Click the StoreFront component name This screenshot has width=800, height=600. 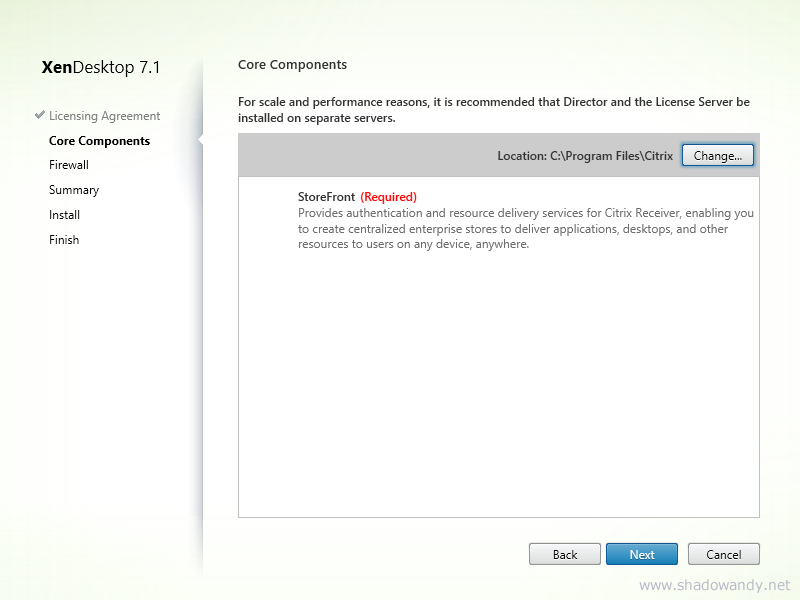coord(327,197)
